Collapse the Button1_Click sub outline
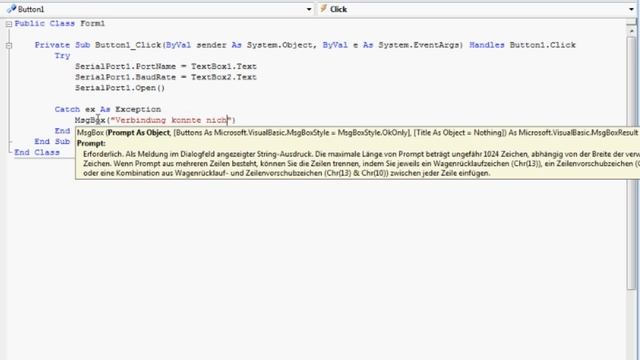640x360 pixels. point(9,45)
